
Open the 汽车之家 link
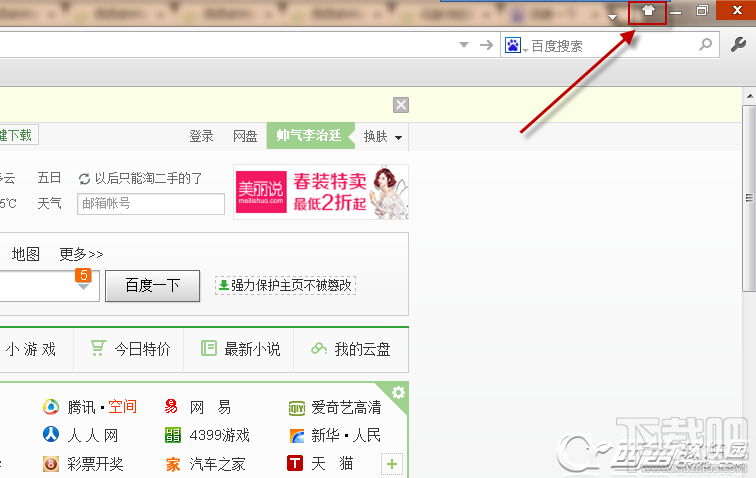[x=217, y=464]
